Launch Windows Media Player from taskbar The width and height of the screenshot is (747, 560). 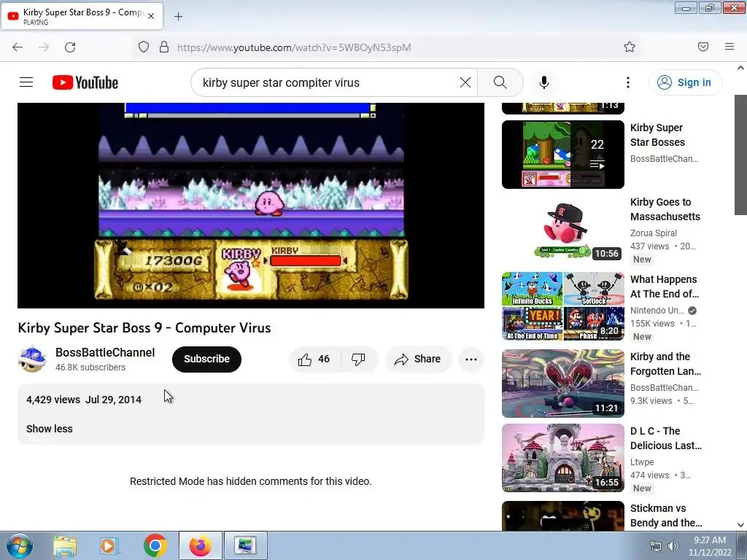coord(109,545)
